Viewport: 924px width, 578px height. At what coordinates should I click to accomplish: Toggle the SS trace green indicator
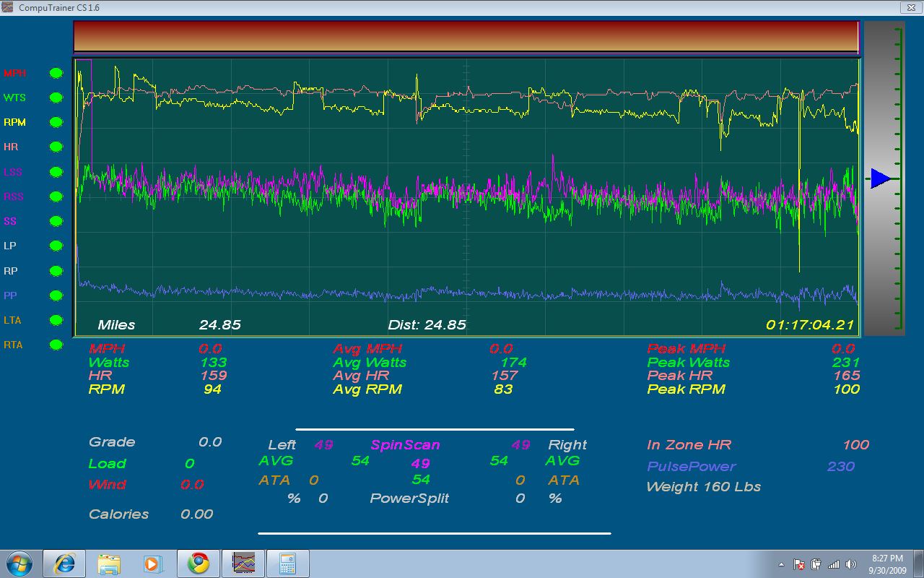coord(56,222)
